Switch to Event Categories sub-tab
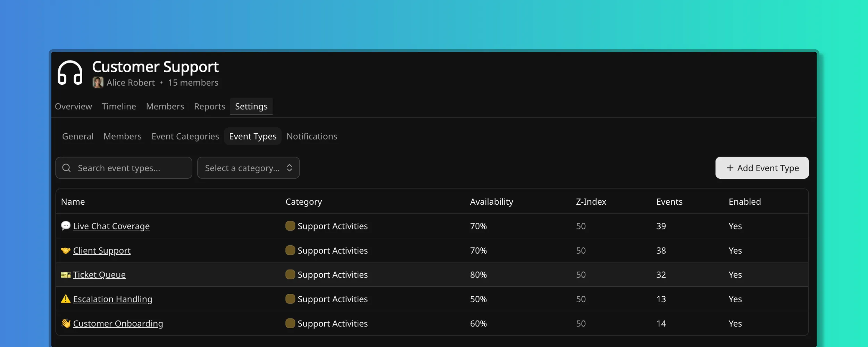Screen dimensions: 868x347 (x=185, y=136)
